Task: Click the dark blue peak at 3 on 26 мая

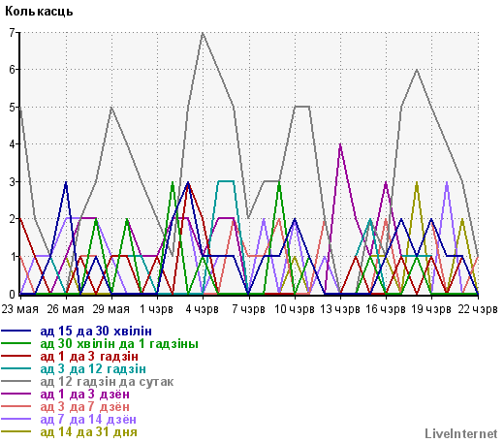Action: click(66, 182)
